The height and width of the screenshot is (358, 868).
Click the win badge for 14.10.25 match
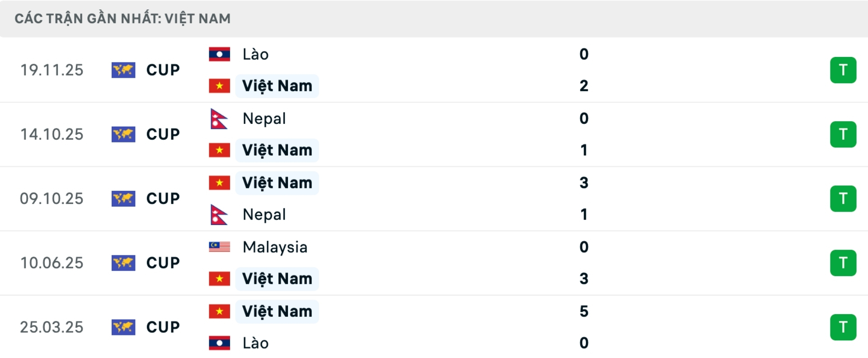point(843,134)
